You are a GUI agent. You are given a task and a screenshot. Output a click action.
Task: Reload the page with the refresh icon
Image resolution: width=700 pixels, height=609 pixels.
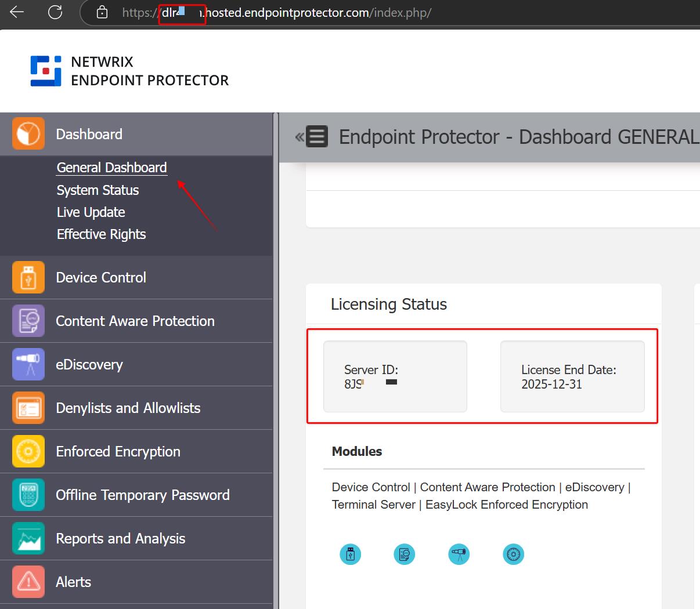pos(55,12)
